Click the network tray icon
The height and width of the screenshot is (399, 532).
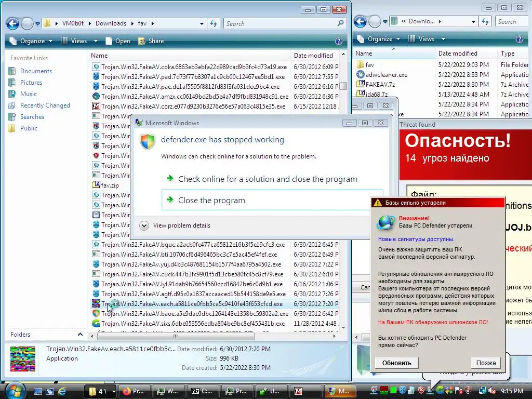point(482,391)
